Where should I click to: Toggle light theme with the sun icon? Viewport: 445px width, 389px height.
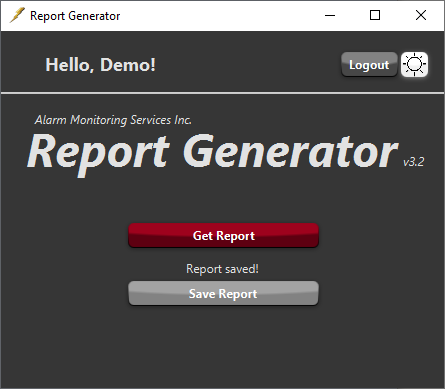click(x=414, y=64)
